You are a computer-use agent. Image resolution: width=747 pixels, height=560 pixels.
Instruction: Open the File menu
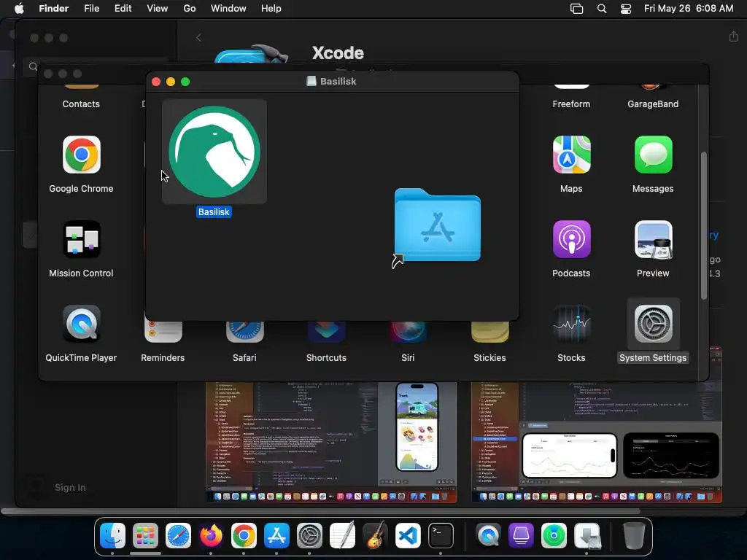[x=91, y=9]
